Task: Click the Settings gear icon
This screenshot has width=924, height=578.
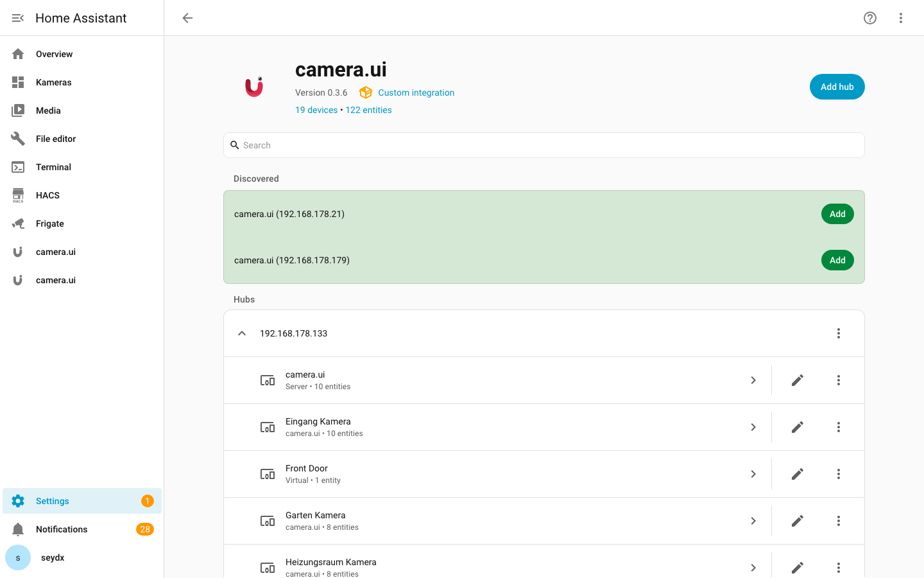Action: pyautogui.click(x=18, y=501)
